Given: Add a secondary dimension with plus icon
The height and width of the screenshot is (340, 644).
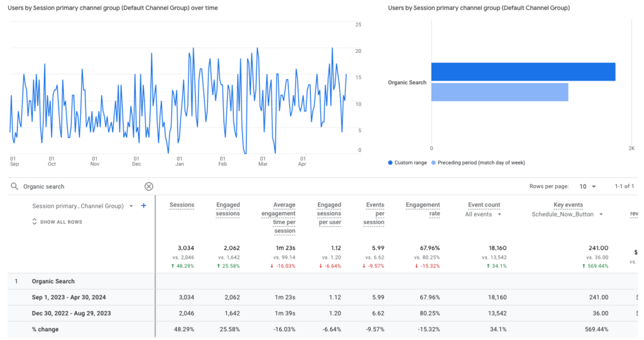Looking at the screenshot, I should (144, 205).
